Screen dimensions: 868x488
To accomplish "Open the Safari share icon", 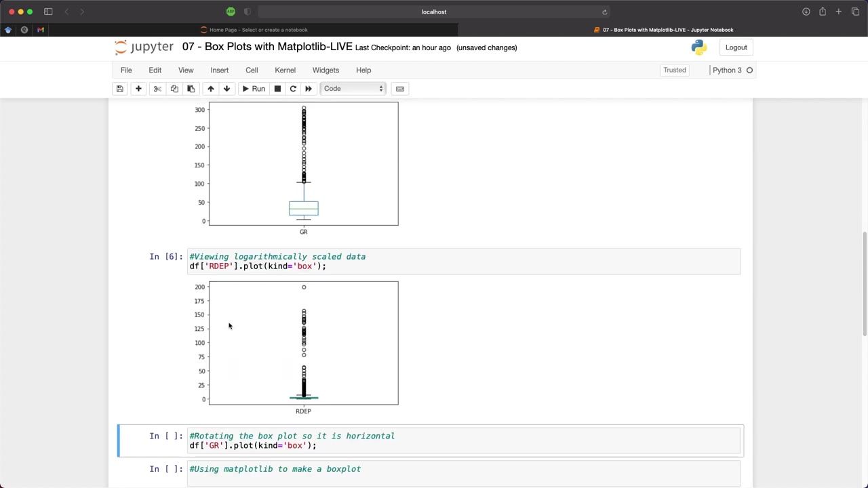I will click(822, 12).
